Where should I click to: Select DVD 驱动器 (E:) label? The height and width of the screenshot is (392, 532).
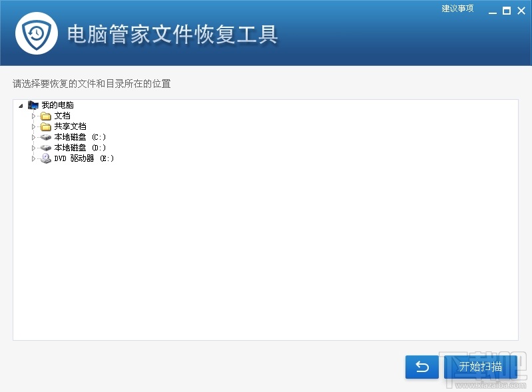click(84, 158)
